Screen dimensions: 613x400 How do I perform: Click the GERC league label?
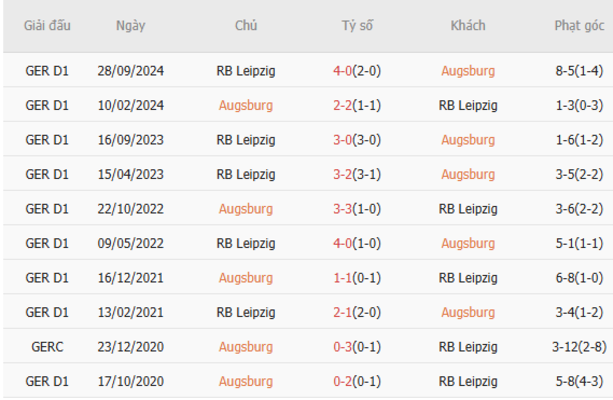pos(47,347)
